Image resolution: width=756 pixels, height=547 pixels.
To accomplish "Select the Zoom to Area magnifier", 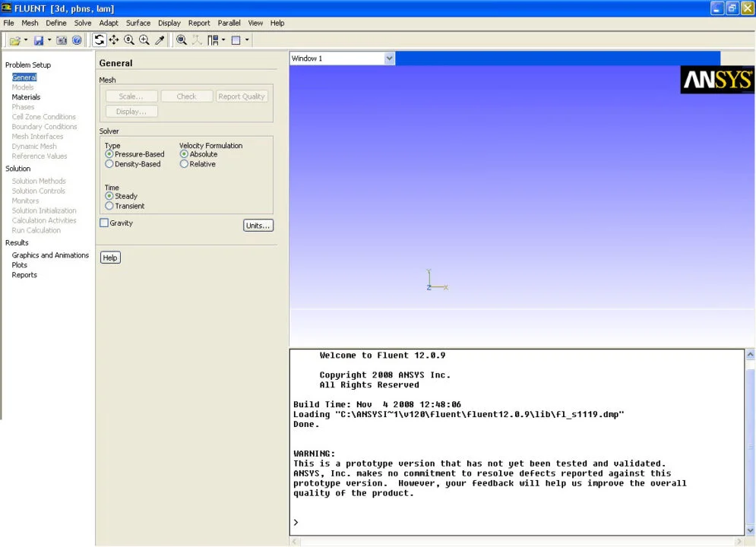I will 144,40.
